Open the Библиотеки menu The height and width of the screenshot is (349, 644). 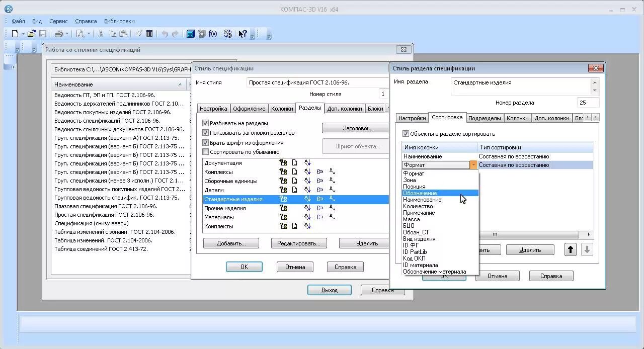coord(119,21)
